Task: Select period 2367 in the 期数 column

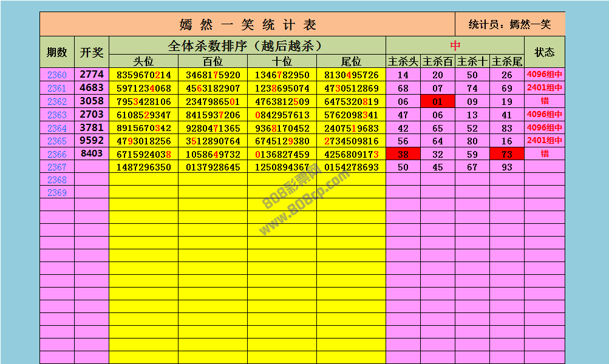Action: [x=57, y=167]
